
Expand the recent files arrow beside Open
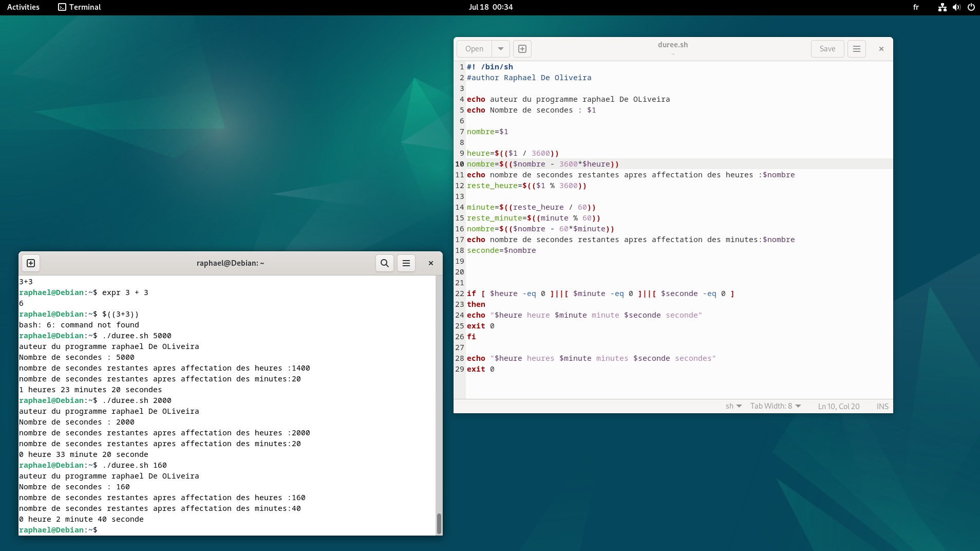[500, 49]
